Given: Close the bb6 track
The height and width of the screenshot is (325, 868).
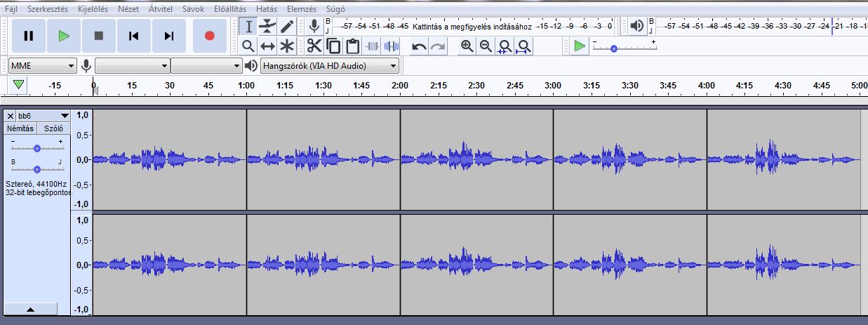Looking at the screenshot, I should 11,116.
